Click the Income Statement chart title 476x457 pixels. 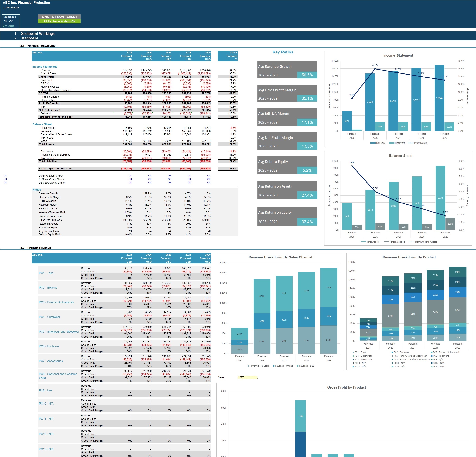pyautogui.click(x=398, y=55)
